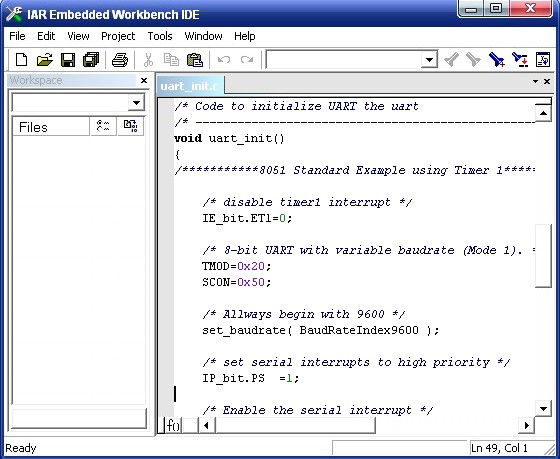Image resolution: width=560 pixels, height=459 pixels.
Task: Click the code line 'void uart_init()'
Action: pyautogui.click(x=229, y=138)
